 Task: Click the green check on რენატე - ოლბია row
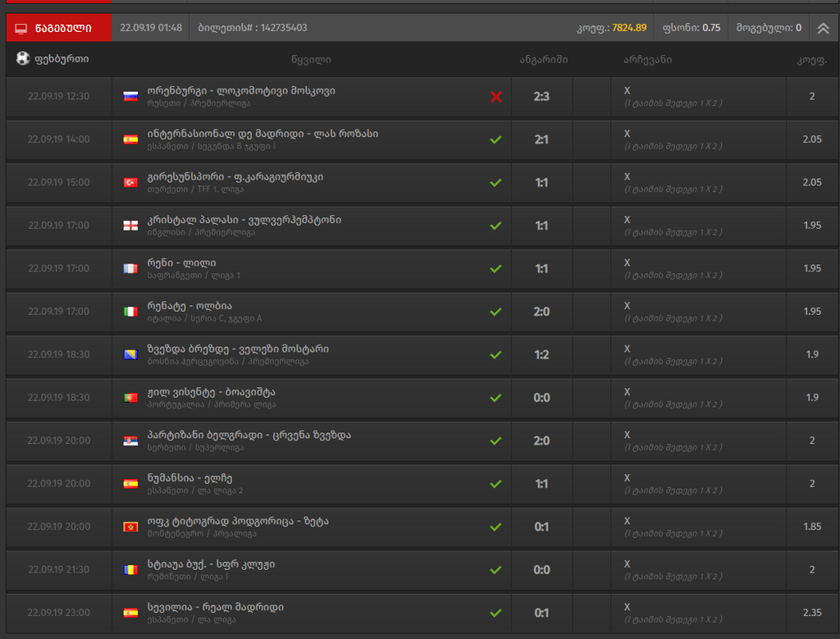coord(496,312)
